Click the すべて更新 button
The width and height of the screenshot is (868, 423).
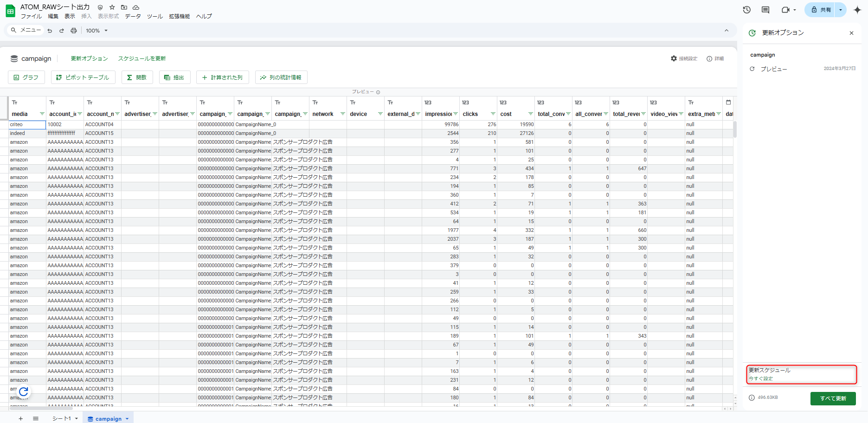pyautogui.click(x=833, y=398)
